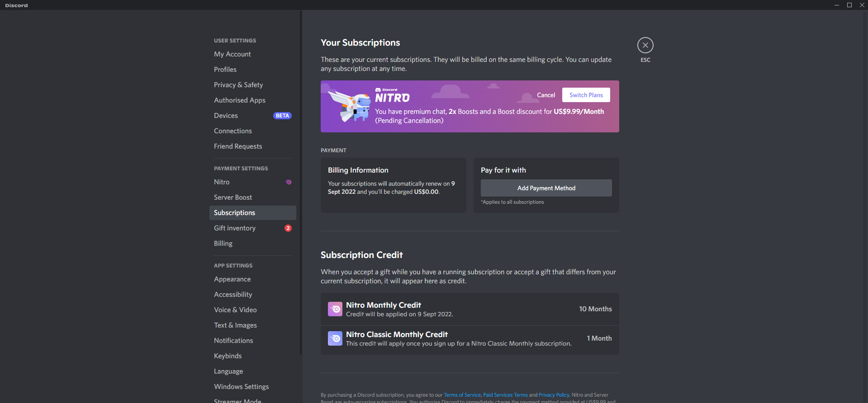Select Nitro under Payment Settings
The height and width of the screenshot is (403, 868).
[252, 182]
